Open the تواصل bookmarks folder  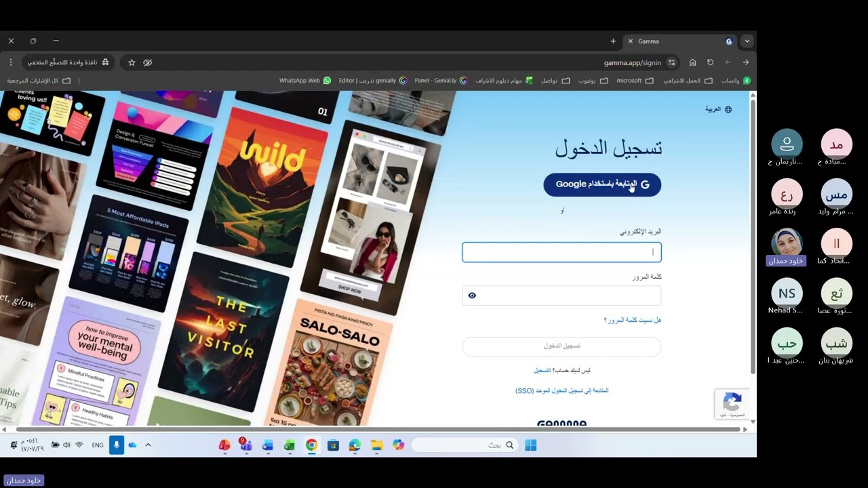[555, 81]
